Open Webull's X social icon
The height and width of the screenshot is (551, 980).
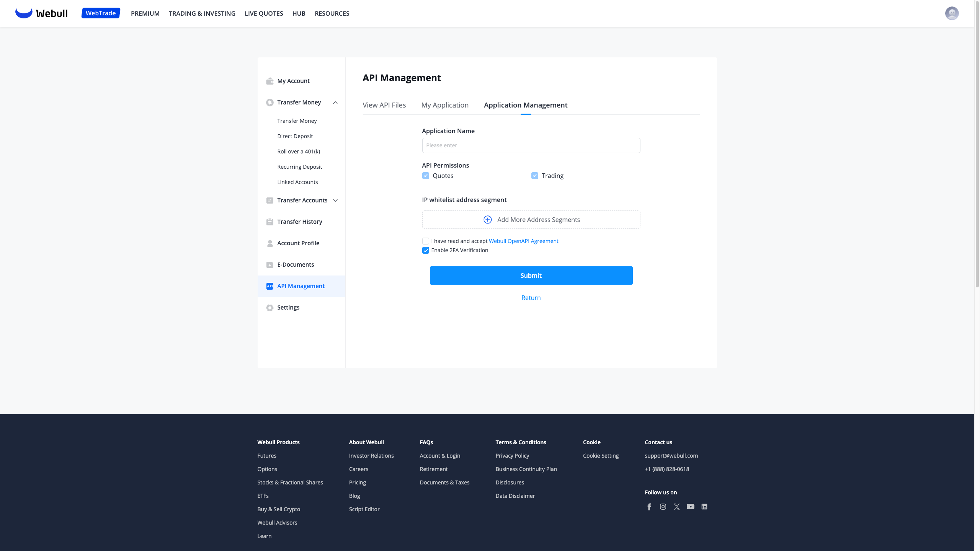pos(676,507)
